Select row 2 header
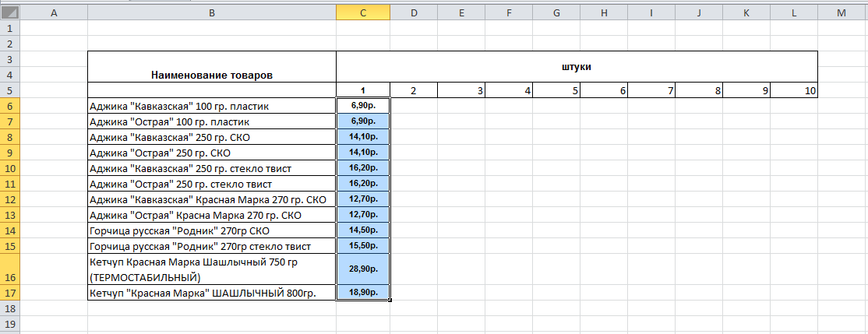Viewport: 868px width, 334px height. coord(10,43)
